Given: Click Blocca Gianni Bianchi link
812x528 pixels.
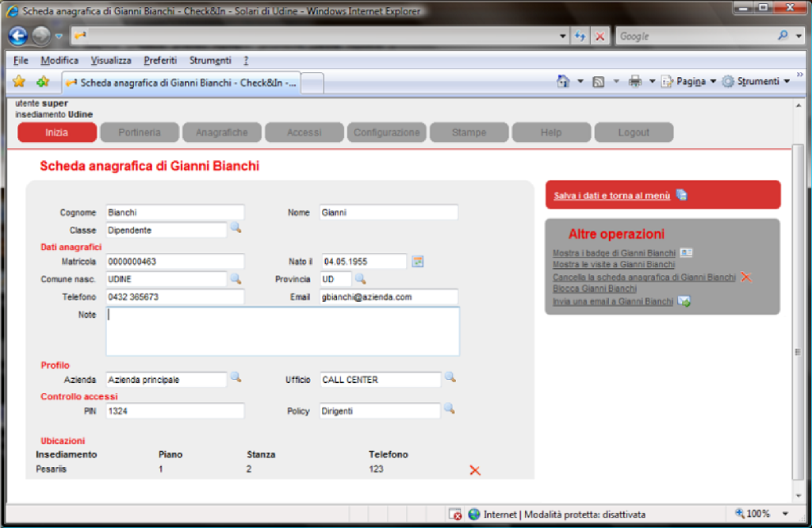Looking at the screenshot, I should [595, 289].
